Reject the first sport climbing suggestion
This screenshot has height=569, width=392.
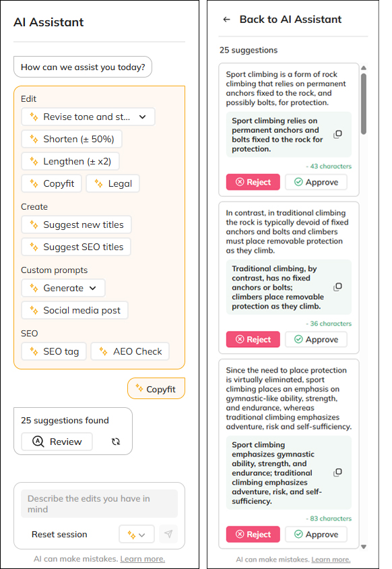[253, 182]
